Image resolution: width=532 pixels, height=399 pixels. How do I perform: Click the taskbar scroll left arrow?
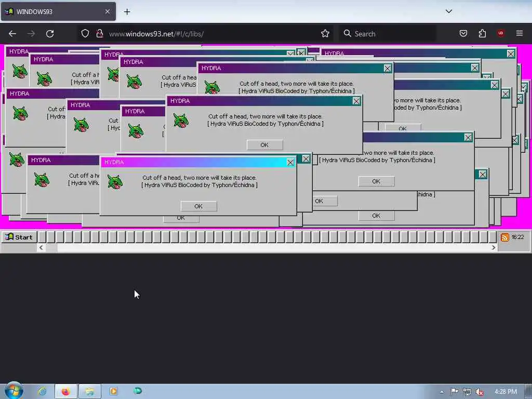pyautogui.click(x=41, y=248)
